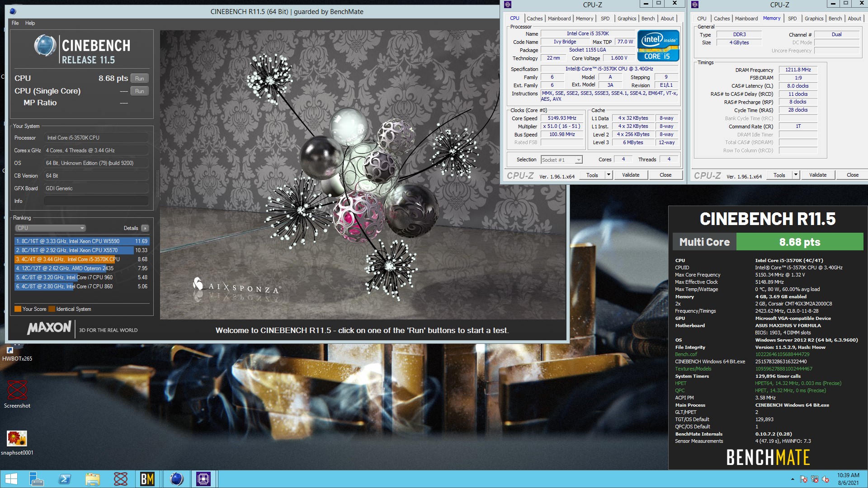Open the Screenshot desktop shortcut

17,393
